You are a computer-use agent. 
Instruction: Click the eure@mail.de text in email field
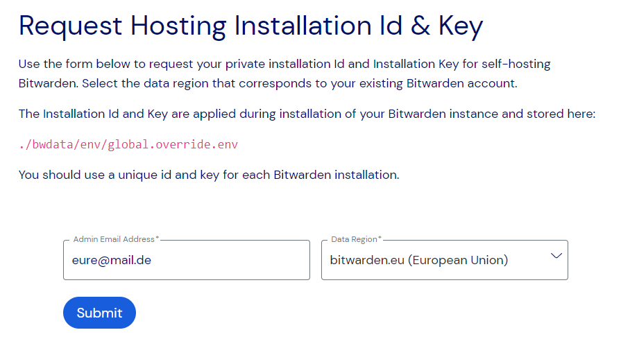click(x=112, y=261)
